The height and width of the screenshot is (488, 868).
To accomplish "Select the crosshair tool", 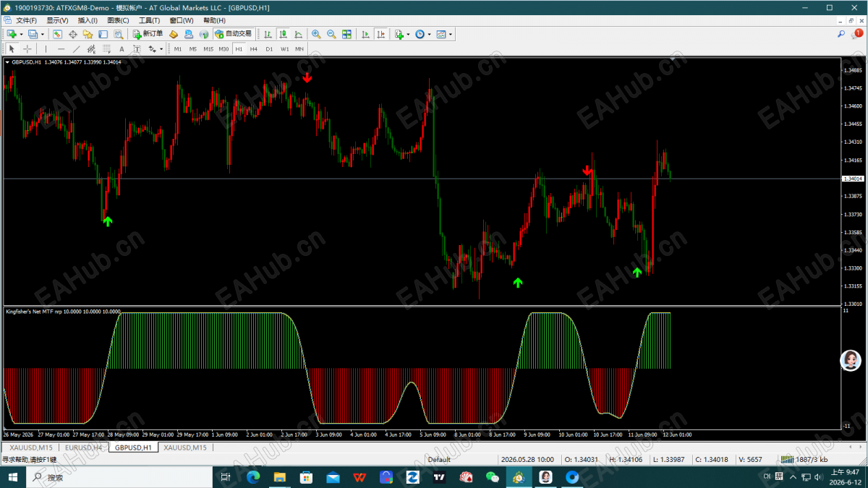I will coord(27,49).
